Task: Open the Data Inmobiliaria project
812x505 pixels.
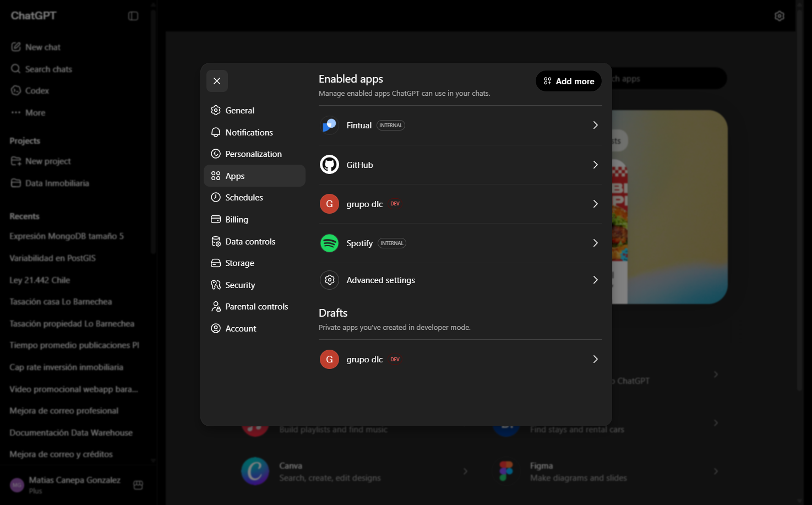Action: coord(76,183)
